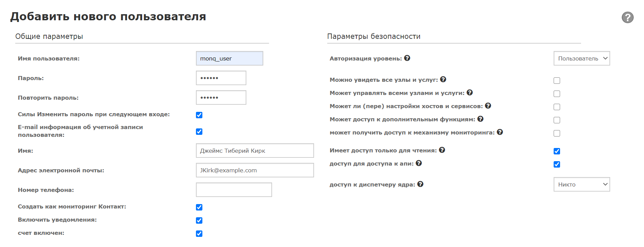
Task: Click help icon for доступ только для чтения
Action: tap(442, 150)
